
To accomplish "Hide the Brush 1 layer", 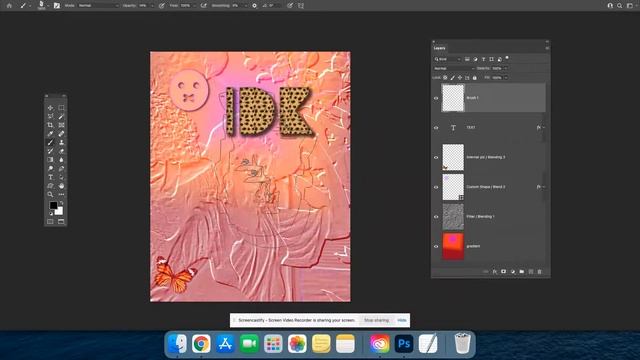I will click(x=436, y=98).
